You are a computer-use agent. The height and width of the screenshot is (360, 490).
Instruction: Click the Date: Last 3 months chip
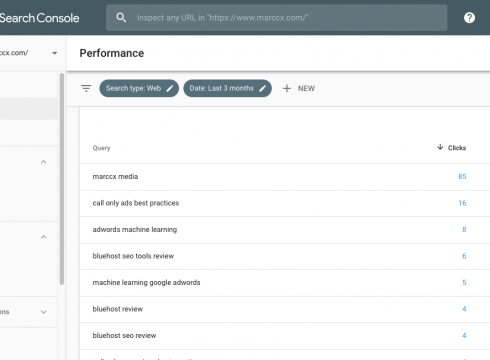click(227, 88)
